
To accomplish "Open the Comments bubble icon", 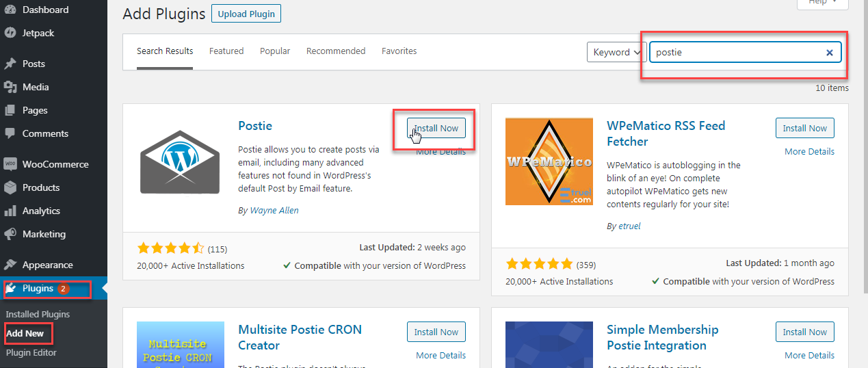I will coord(10,133).
